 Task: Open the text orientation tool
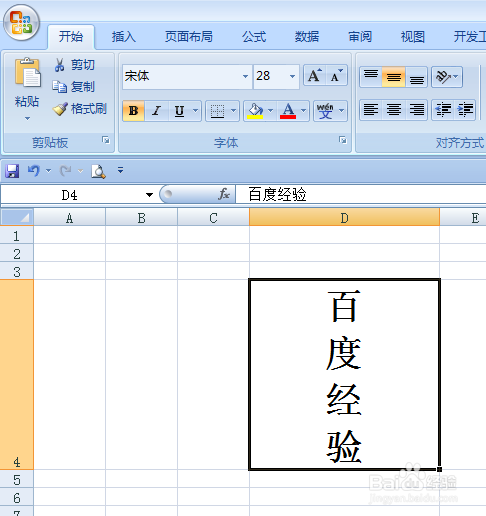447,77
